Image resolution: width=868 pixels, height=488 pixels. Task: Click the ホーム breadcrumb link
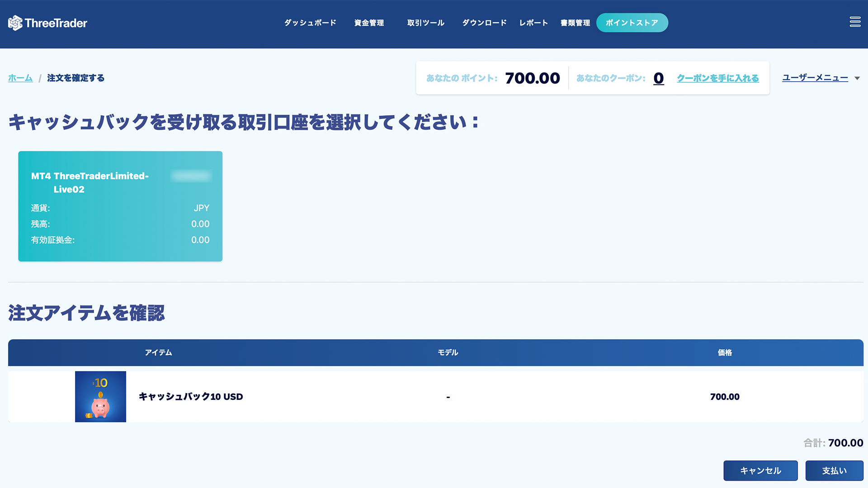pos(20,78)
